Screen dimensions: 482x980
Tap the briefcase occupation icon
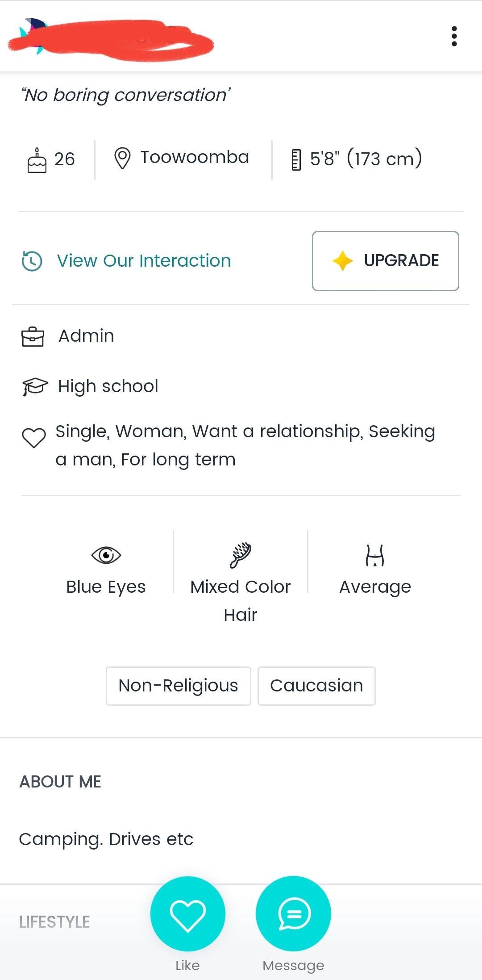point(33,337)
